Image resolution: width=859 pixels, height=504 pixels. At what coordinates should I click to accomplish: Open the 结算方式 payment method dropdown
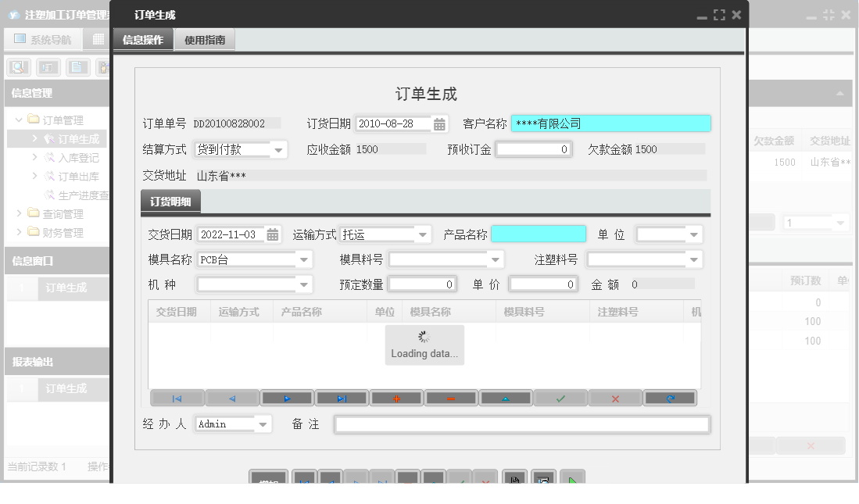(x=278, y=148)
